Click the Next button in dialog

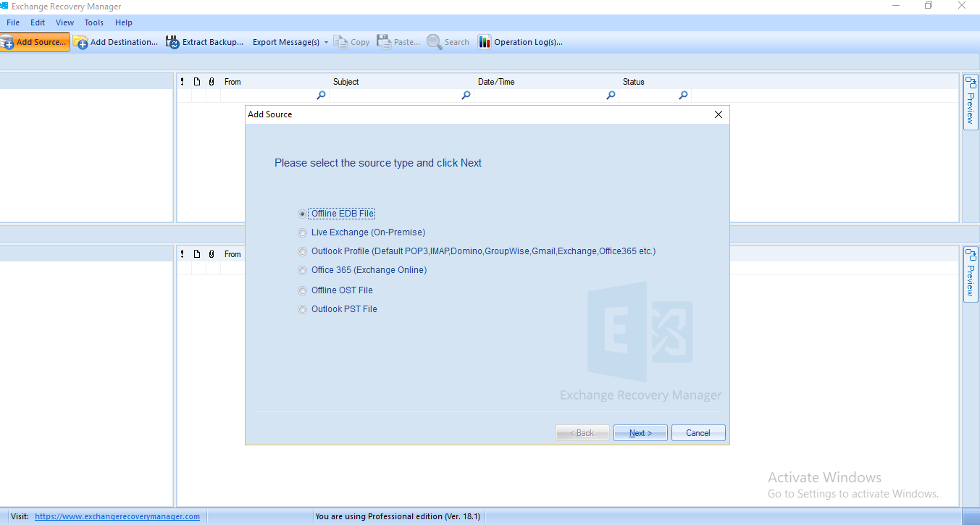[640, 433]
